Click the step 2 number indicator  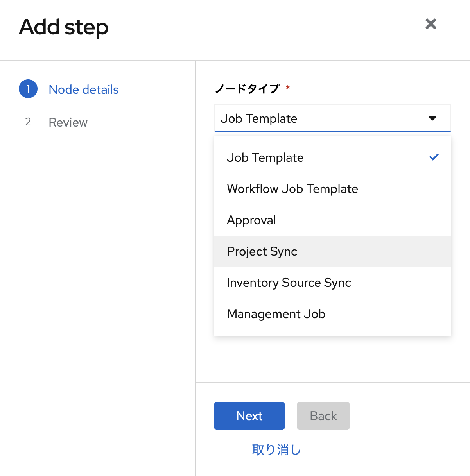point(28,122)
